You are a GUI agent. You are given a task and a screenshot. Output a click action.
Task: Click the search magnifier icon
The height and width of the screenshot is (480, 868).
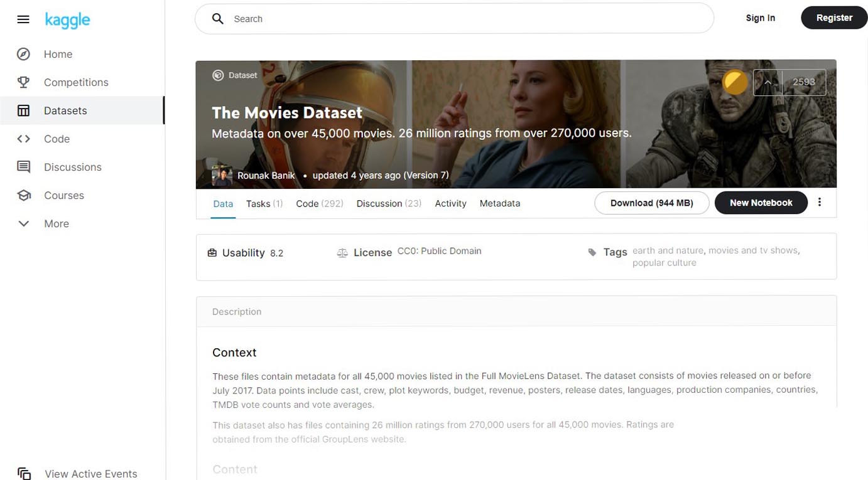217,19
